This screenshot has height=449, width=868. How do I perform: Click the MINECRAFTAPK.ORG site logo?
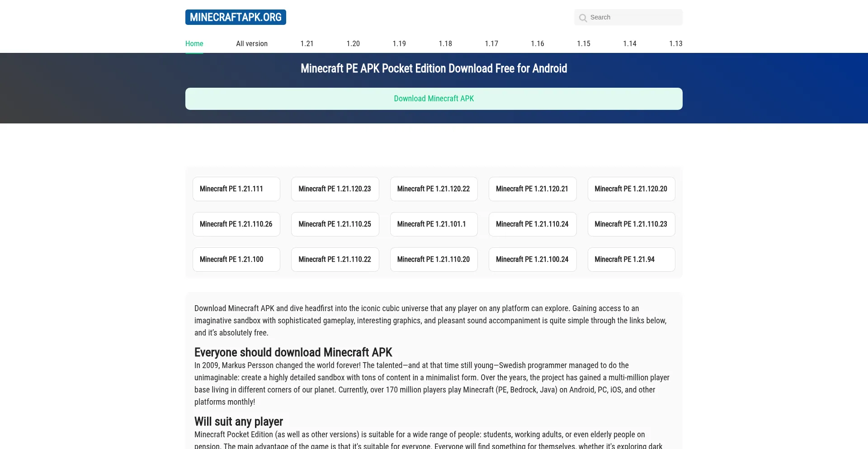[x=236, y=17]
